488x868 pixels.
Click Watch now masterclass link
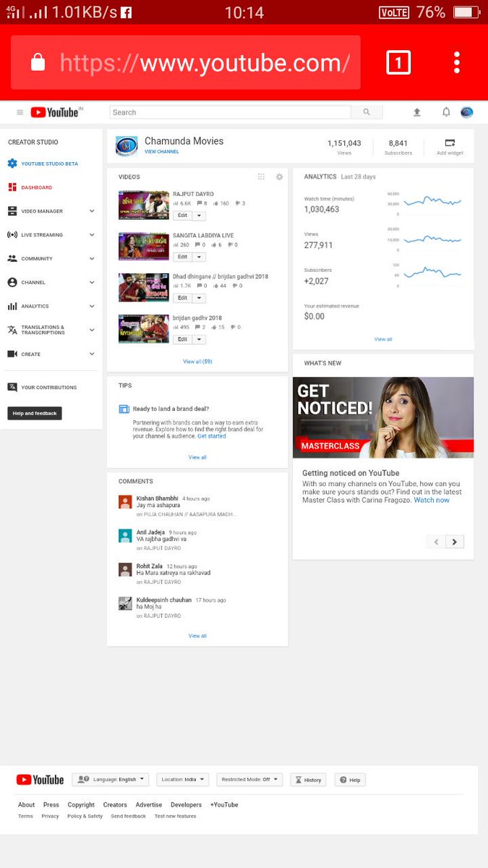432,500
